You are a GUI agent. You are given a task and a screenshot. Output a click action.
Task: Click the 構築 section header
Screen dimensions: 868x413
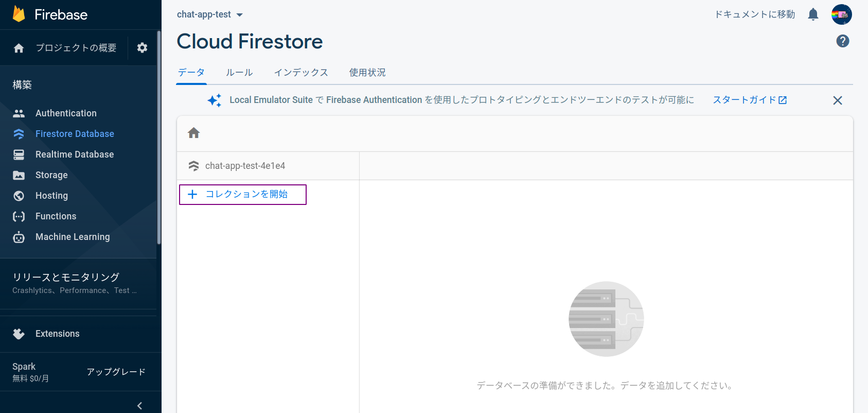tap(22, 85)
